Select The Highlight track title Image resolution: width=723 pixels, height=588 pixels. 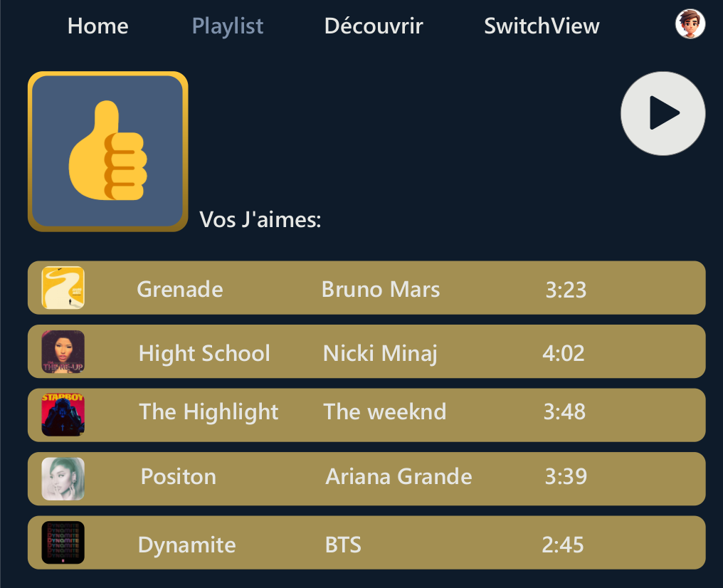click(209, 411)
